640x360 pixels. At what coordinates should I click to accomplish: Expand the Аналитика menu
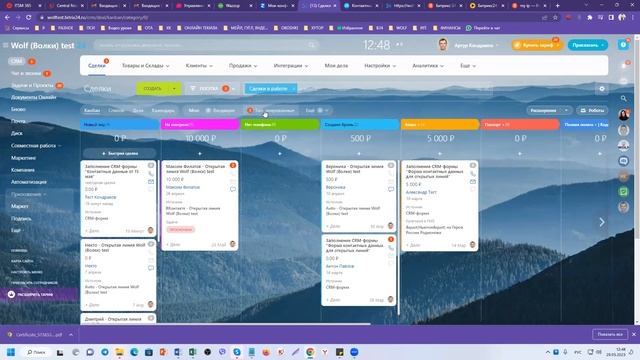pyautogui.click(x=428, y=66)
